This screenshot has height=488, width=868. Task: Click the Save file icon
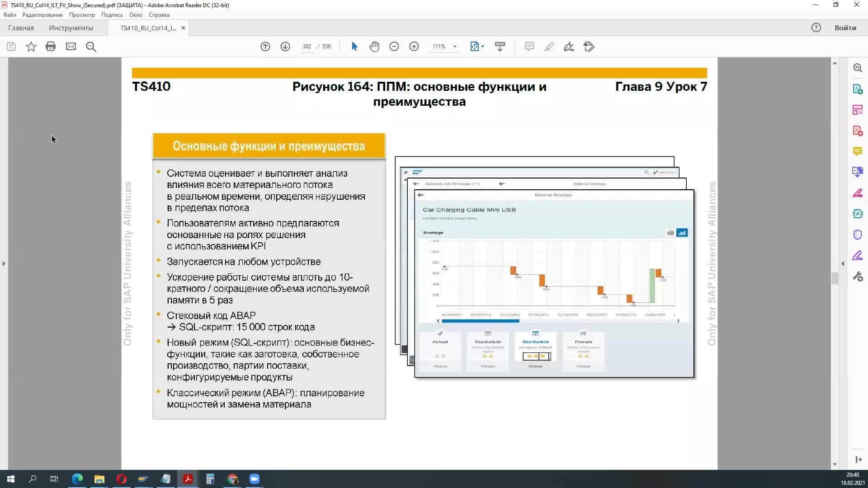[x=11, y=47]
